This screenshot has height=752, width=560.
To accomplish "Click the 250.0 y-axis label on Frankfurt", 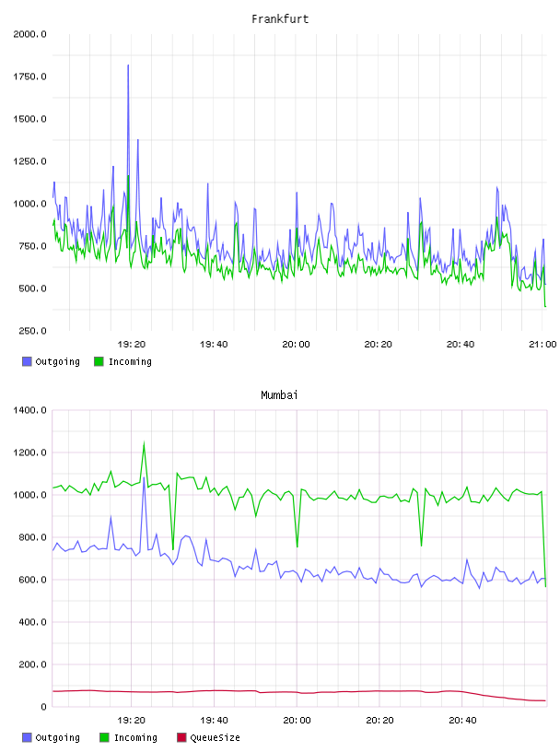I will 32,331.
